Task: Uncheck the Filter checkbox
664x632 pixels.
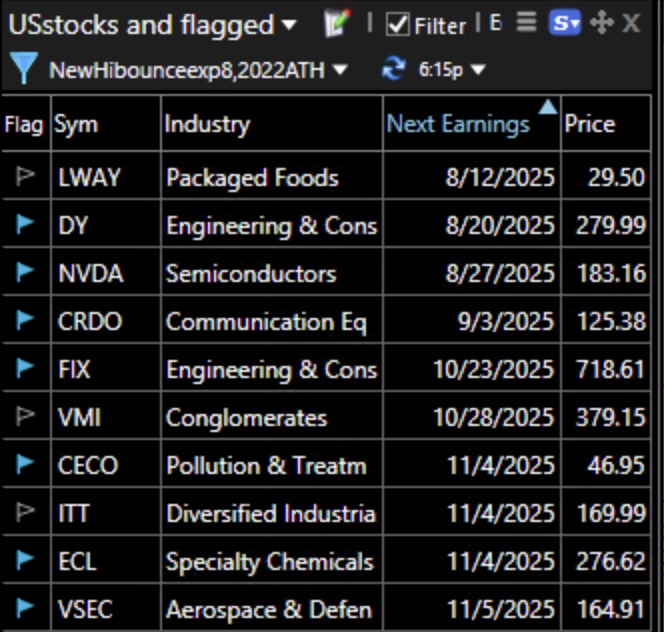Action: point(398,25)
